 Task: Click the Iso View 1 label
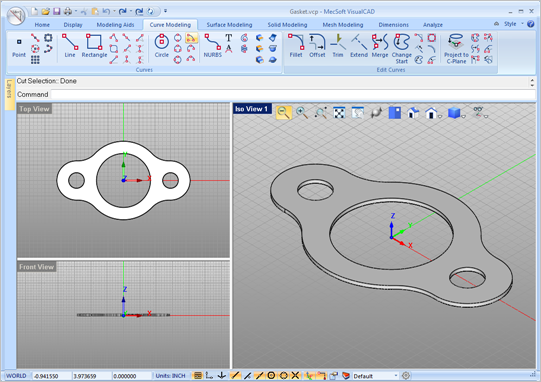tap(252, 109)
